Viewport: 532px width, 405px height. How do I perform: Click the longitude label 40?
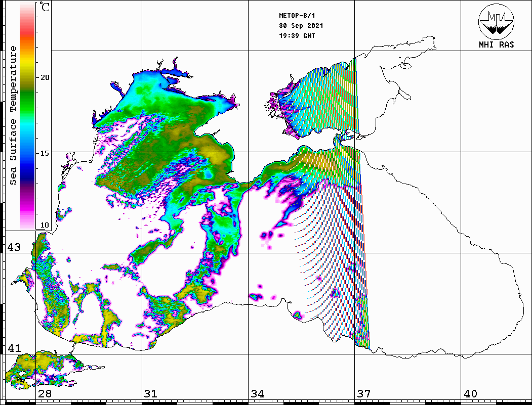[x=470, y=394]
